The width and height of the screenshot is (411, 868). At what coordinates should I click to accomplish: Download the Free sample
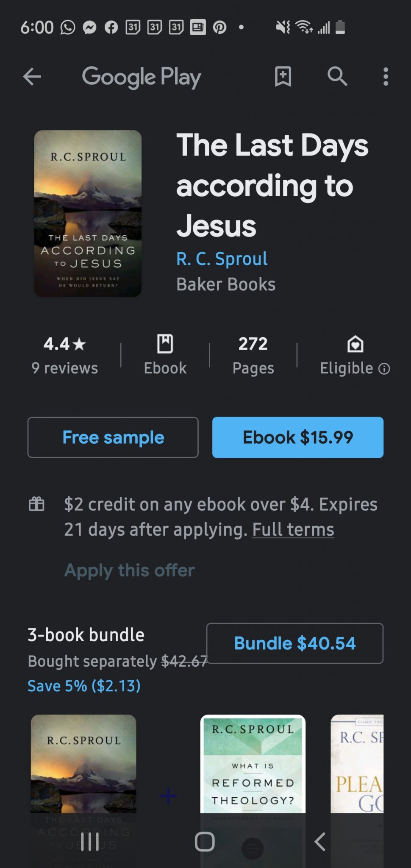pos(113,437)
